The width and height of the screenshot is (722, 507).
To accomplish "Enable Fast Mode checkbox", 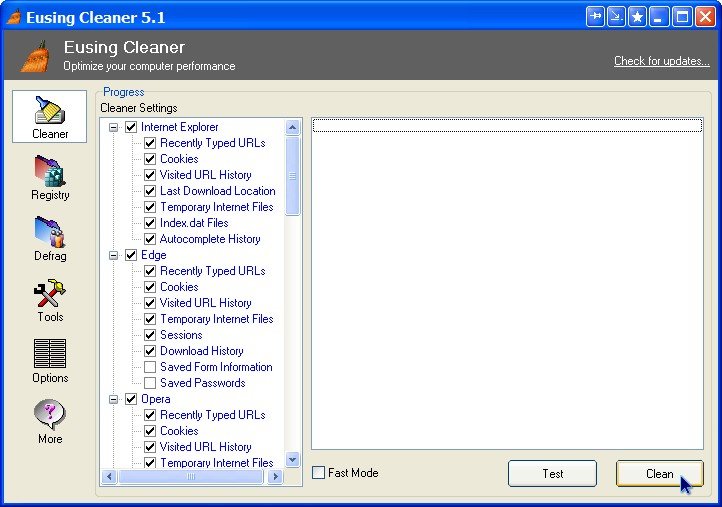I will click(x=319, y=473).
